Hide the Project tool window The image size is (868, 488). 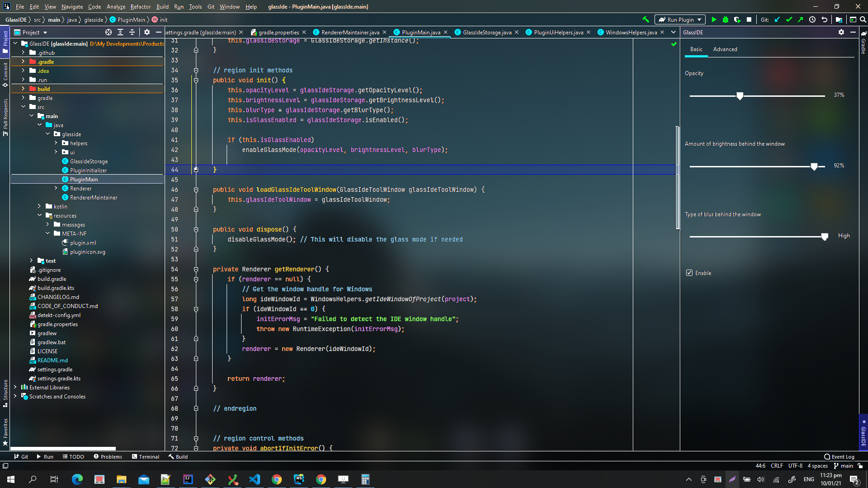click(159, 32)
